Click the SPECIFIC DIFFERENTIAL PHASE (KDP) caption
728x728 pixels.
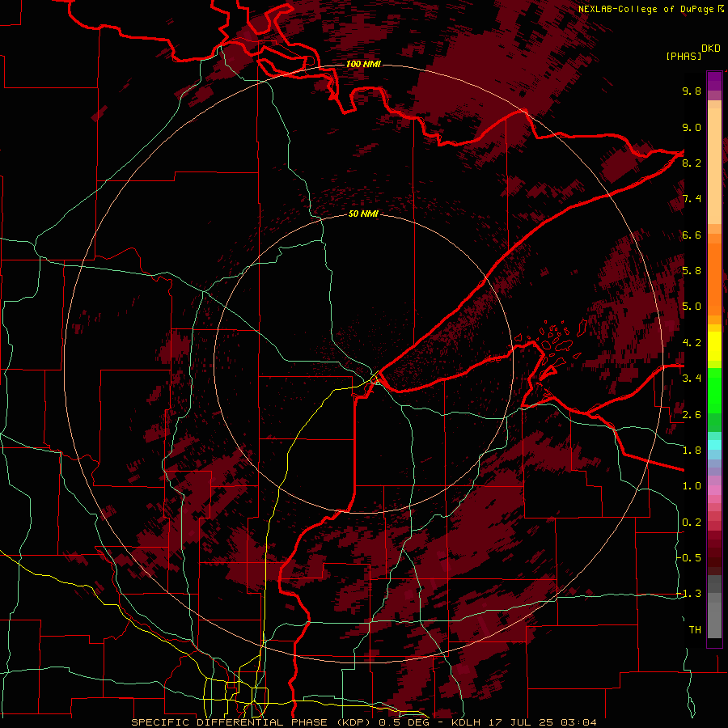coord(252,722)
